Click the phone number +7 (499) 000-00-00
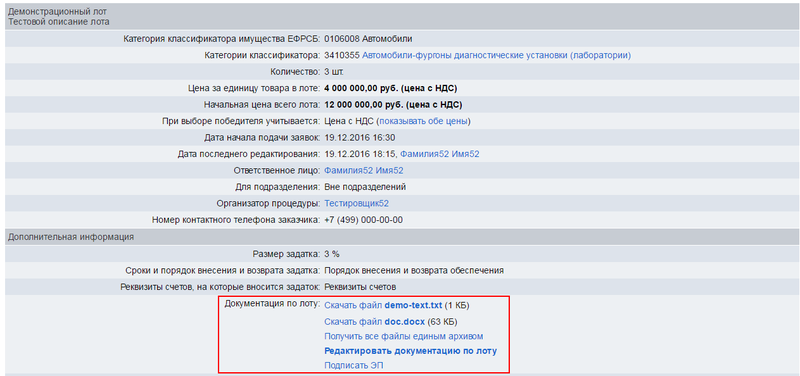 [364, 220]
